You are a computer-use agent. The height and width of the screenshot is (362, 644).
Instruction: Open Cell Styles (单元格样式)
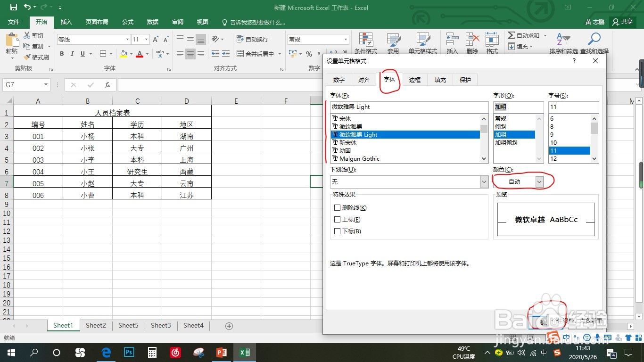pos(423,44)
